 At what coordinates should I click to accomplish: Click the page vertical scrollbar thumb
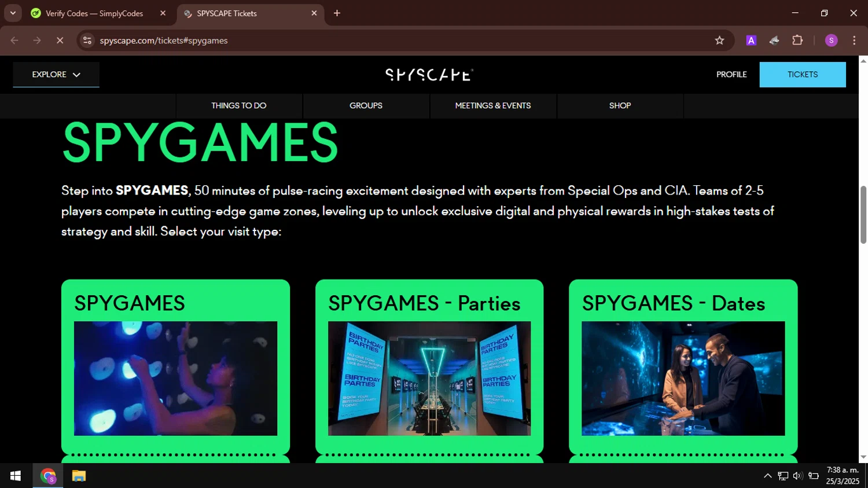coord(863,215)
